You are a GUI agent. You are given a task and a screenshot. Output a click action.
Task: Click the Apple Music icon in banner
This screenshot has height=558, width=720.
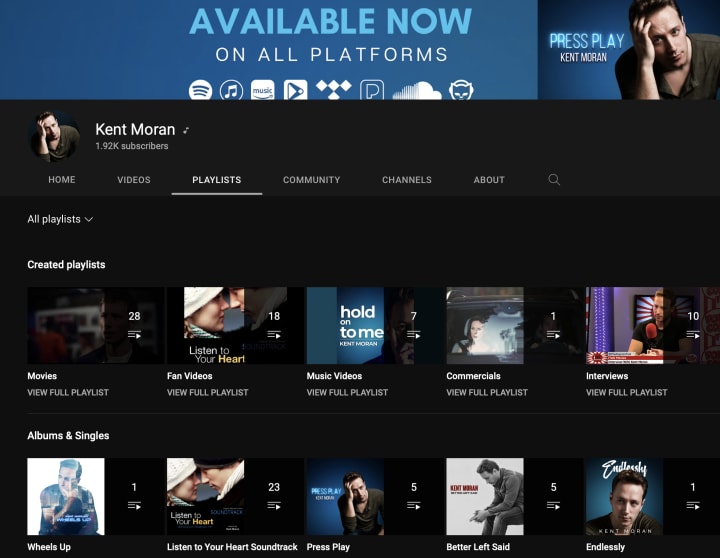coord(231,90)
